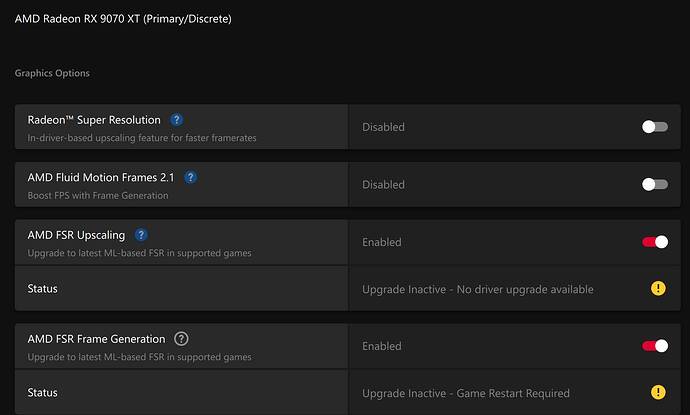Click question mark next to AMD FSR Frame Generation

[181, 339]
